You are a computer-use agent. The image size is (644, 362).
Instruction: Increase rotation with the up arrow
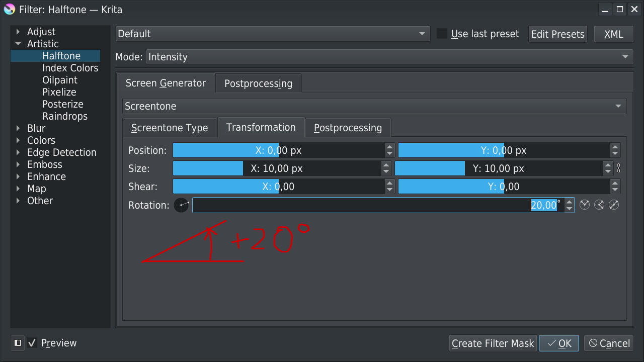pos(569,202)
